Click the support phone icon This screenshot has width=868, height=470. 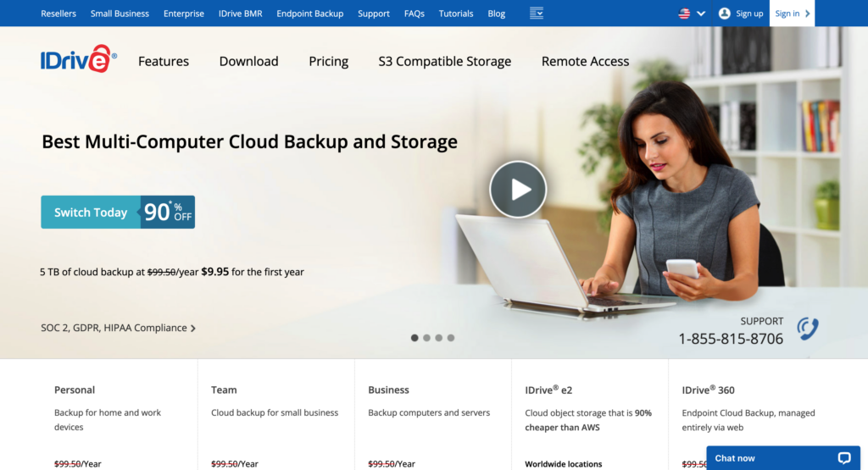coord(808,329)
